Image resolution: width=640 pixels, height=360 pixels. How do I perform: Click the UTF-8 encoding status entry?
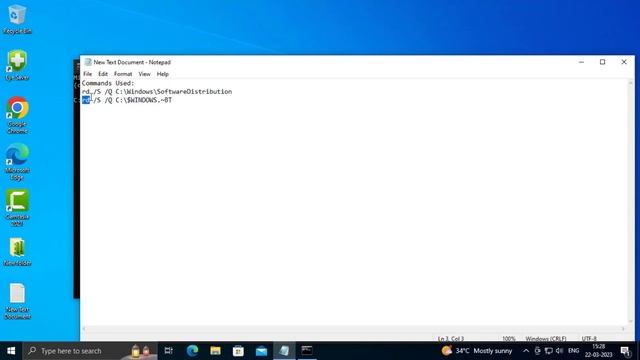589,339
